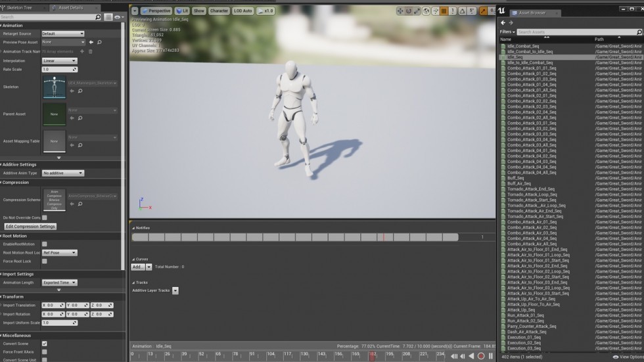Open Animation Length Exported Time dropdown

pos(59,283)
